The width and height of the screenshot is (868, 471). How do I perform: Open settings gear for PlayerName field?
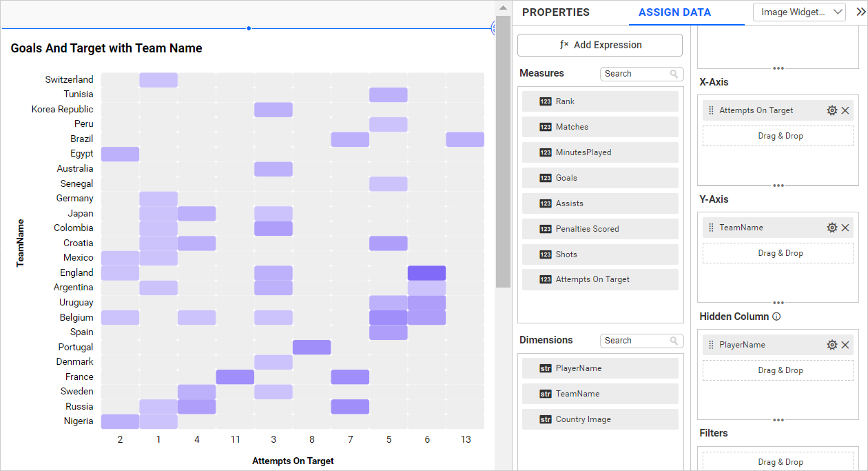tap(831, 345)
